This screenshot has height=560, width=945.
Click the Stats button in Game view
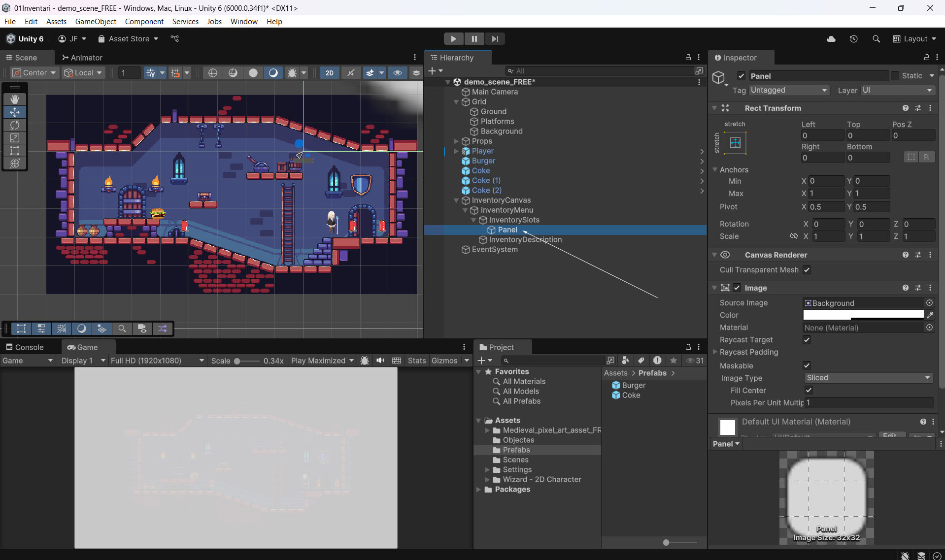416,361
